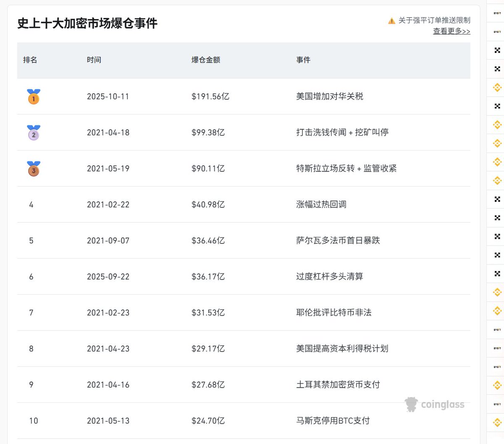Click the 史上十大加密市场爆仓事件 title
The image size is (504, 444).
(87, 24)
